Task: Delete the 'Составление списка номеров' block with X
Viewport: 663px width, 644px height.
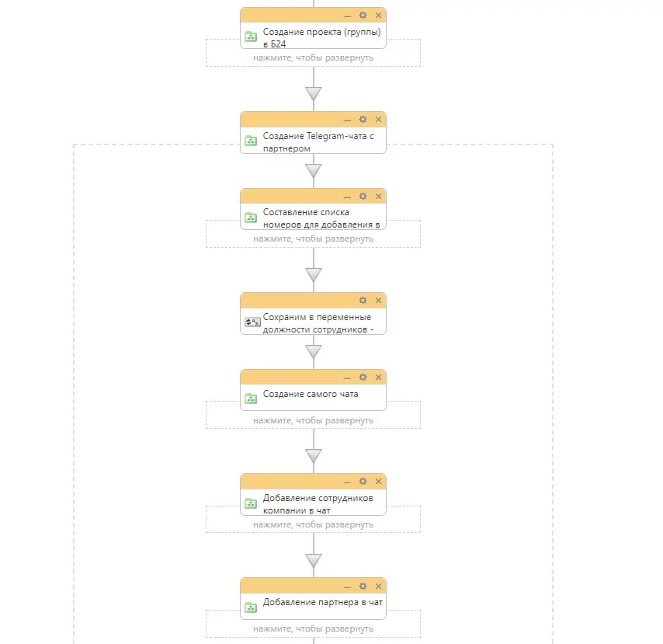Action: 378,197
